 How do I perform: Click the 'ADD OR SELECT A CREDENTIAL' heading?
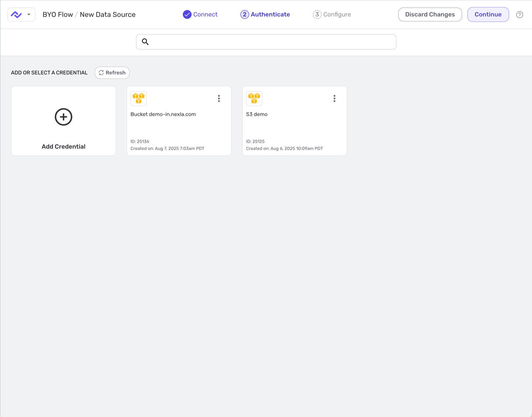tap(49, 73)
